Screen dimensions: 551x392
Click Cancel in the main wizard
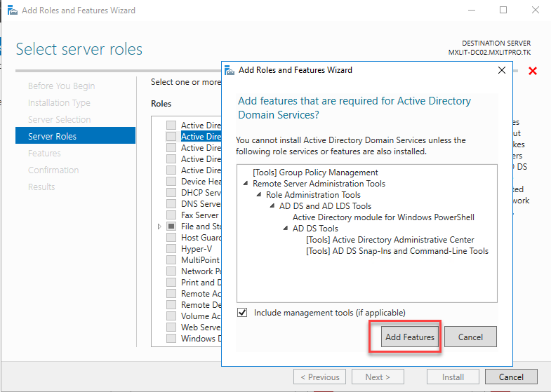point(511,377)
